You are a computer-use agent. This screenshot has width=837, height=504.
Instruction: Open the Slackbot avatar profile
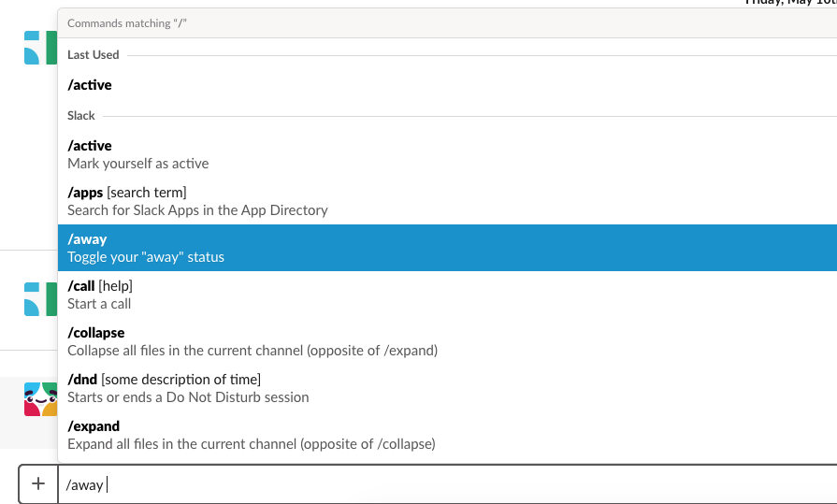point(40,399)
